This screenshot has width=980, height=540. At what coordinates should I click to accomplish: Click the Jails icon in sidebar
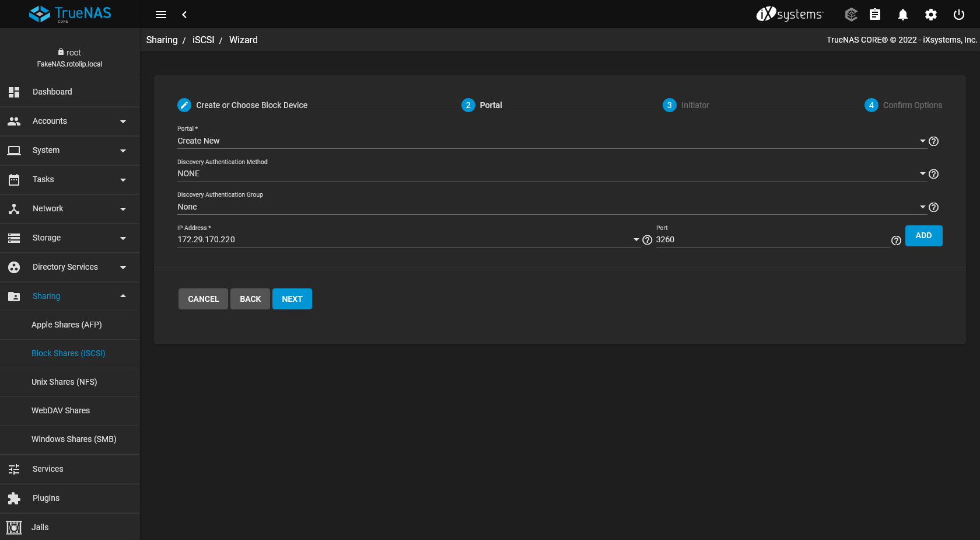point(13,527)
